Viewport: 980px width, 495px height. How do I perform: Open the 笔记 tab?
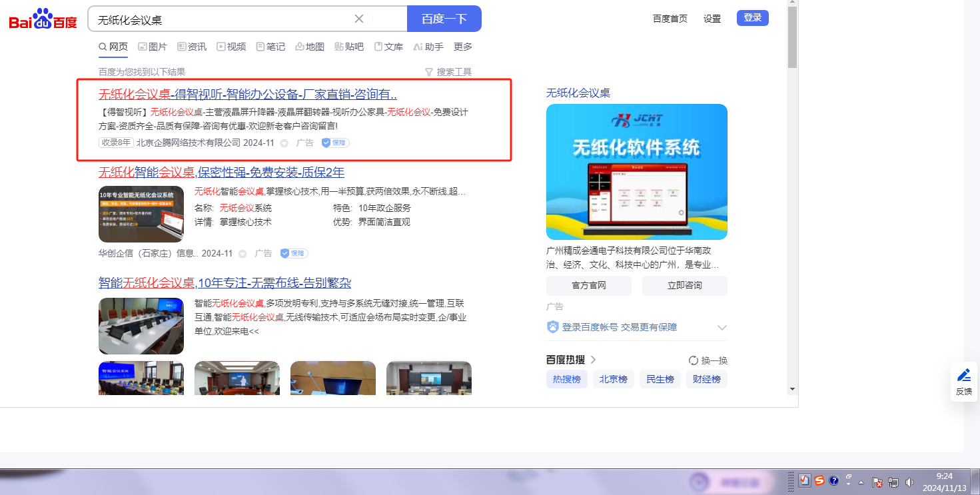click(270, 47)
